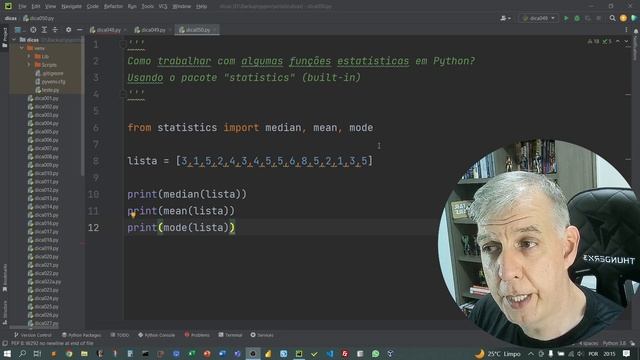Collapse the docstring fold at line 1
This screenshot has width=640, height=360.
(122, 44)
